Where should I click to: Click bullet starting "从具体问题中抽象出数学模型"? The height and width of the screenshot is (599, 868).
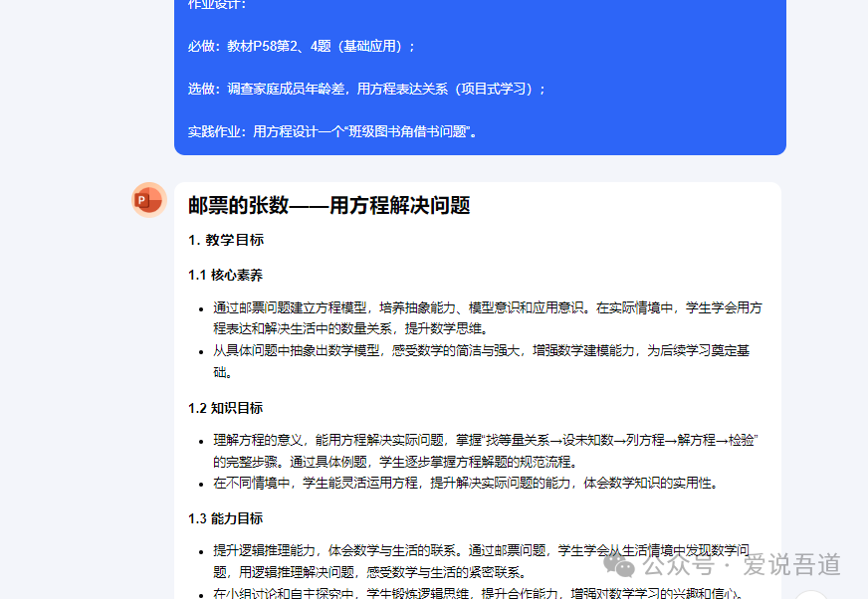pos(481,361)
